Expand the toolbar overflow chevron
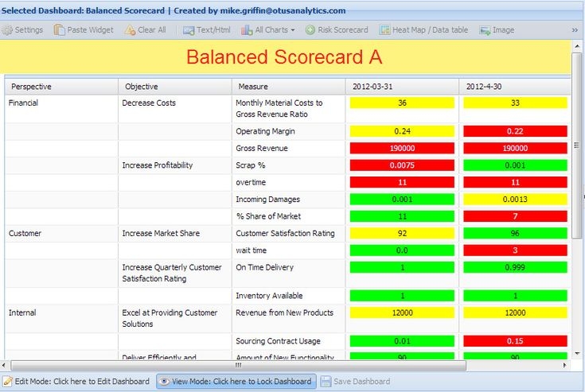Screen dimensions: 585x392 [x=575, y=30]
